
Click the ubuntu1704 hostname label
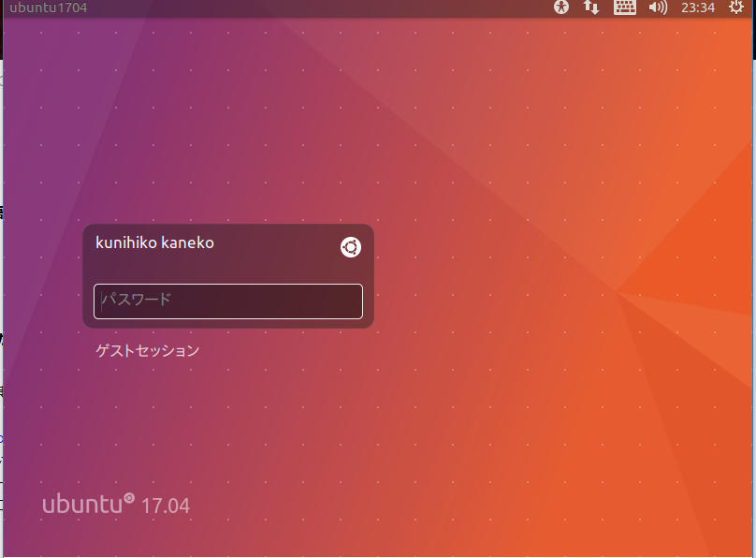tap(49, 7)
